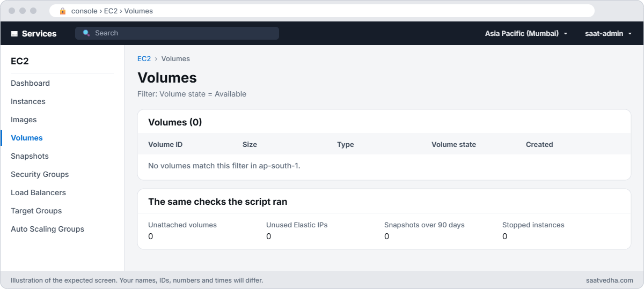
Task: Click the Volumes (0) panel heading
Action: tap(175, 122)
